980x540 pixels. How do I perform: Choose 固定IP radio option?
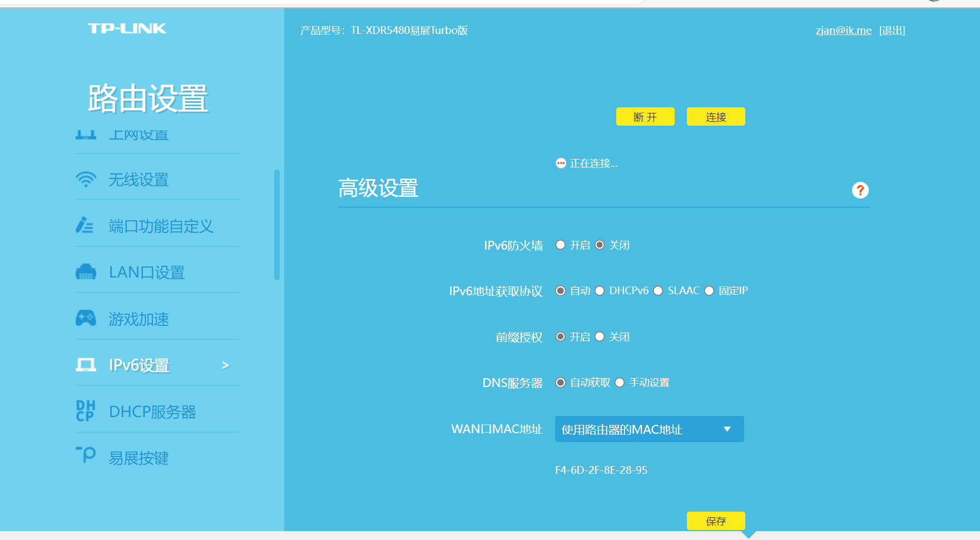709,291
